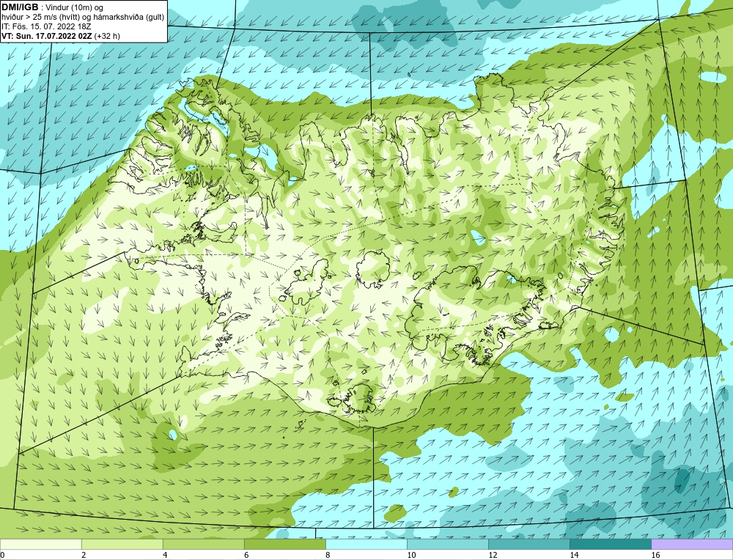Click the 14–16 m/s dark teal legend swatch

click(610, 544)
